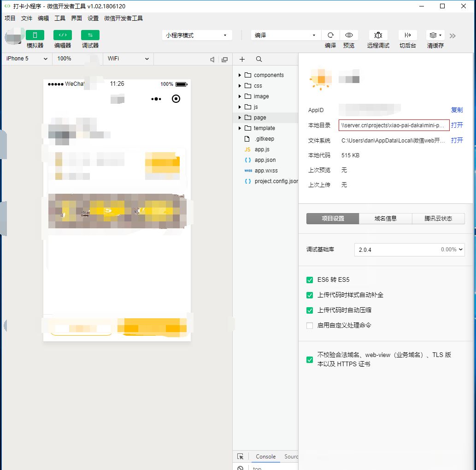476x470 pixels.
Task: Open the 编译 compile mode dropdown
Action: click(x=285, y=35)
